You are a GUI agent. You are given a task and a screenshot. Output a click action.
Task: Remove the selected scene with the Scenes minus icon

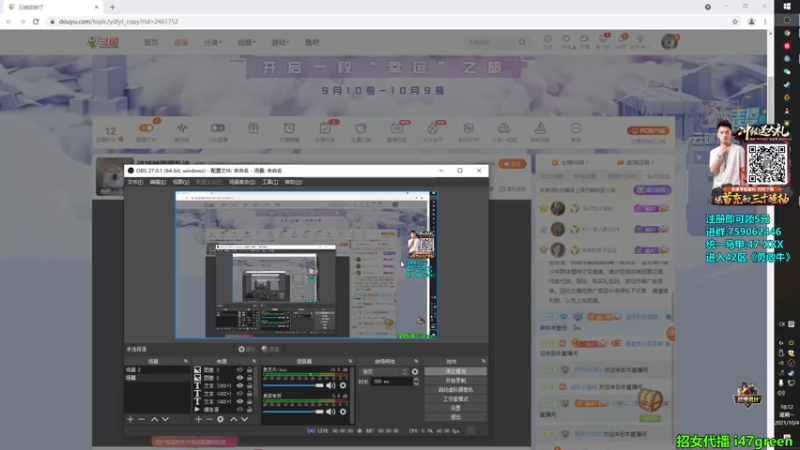tap(141, 419)
